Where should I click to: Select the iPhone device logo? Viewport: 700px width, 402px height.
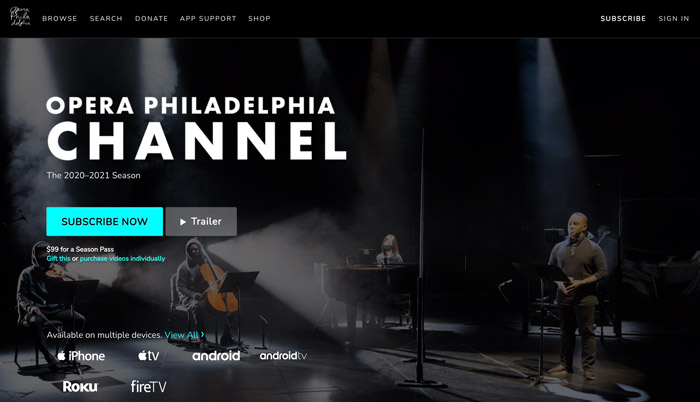(81, 356)
